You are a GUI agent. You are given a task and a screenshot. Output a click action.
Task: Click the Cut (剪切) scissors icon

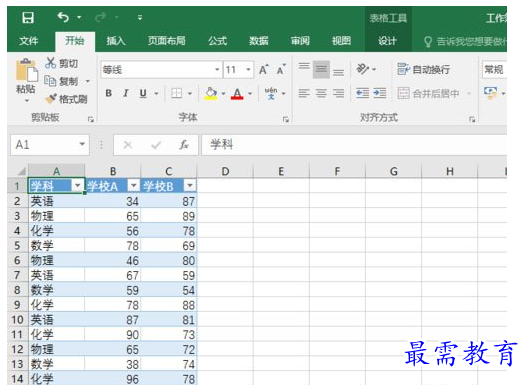click(x=50, y=63)
